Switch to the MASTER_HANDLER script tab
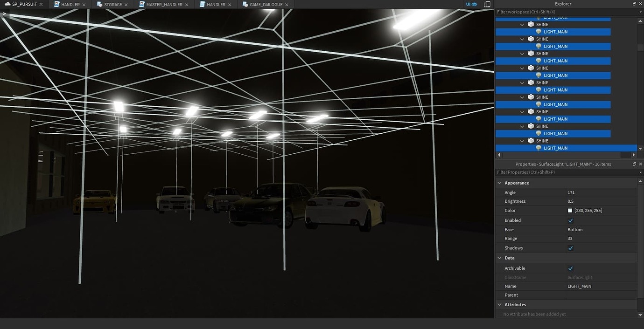Screen dimensions: 644x329 point(163,4)
